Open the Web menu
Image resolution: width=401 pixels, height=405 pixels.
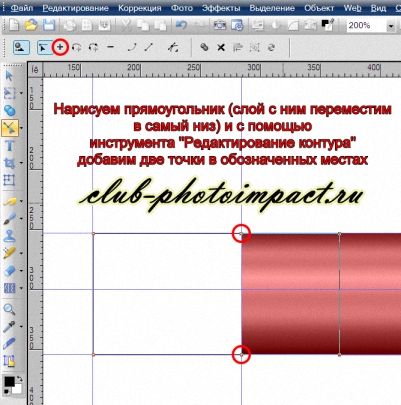pyautogui.click(x=352, y=8)
